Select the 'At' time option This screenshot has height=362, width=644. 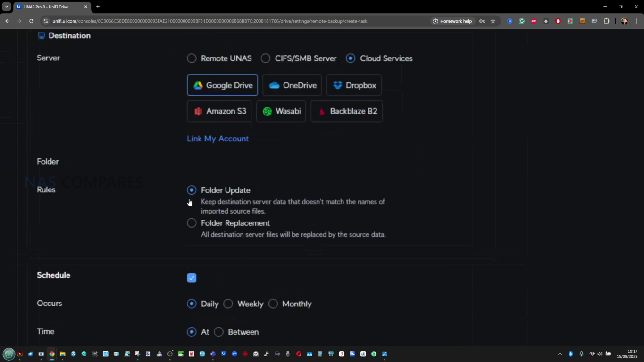192,332
